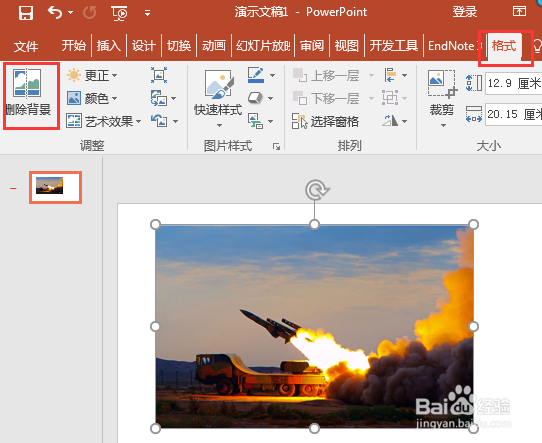The width and height of the screenshot is (542, 443).
Task: Start slideshow from beginning icon
Action: click(119, 13)
